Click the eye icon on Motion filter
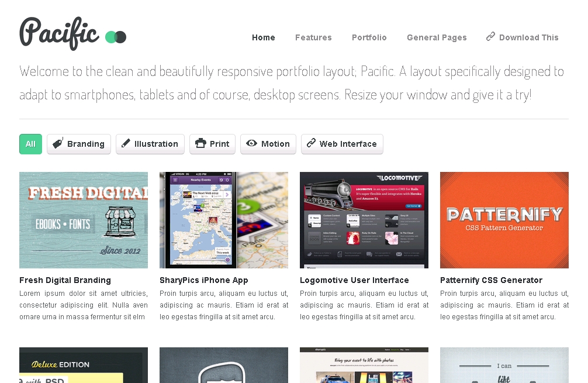 point(251,143)
